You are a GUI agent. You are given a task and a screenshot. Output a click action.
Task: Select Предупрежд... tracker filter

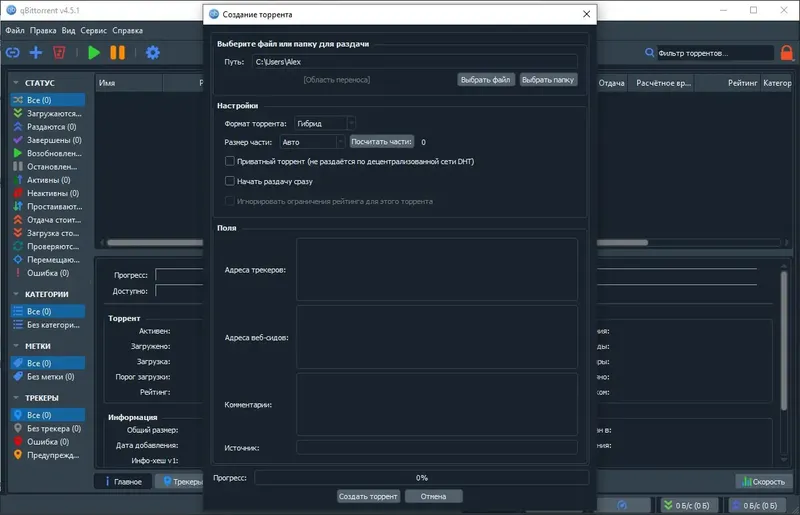point(48,455)
